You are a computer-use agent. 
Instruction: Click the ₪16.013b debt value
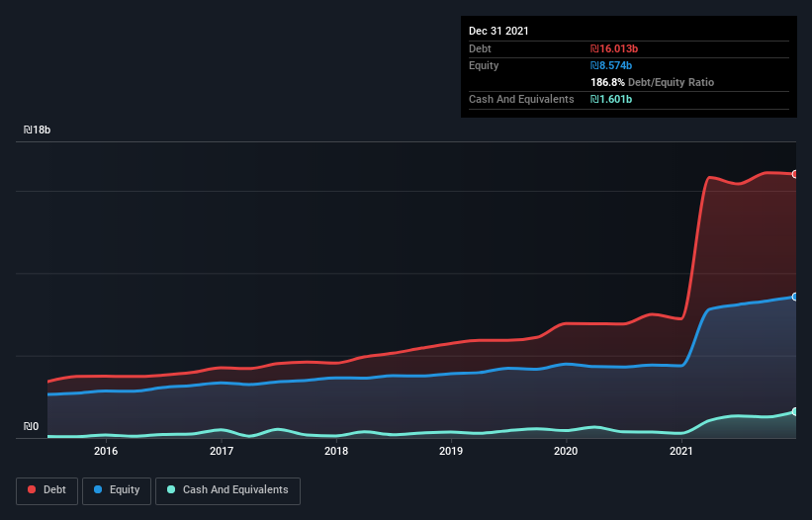tap(614, 48)
